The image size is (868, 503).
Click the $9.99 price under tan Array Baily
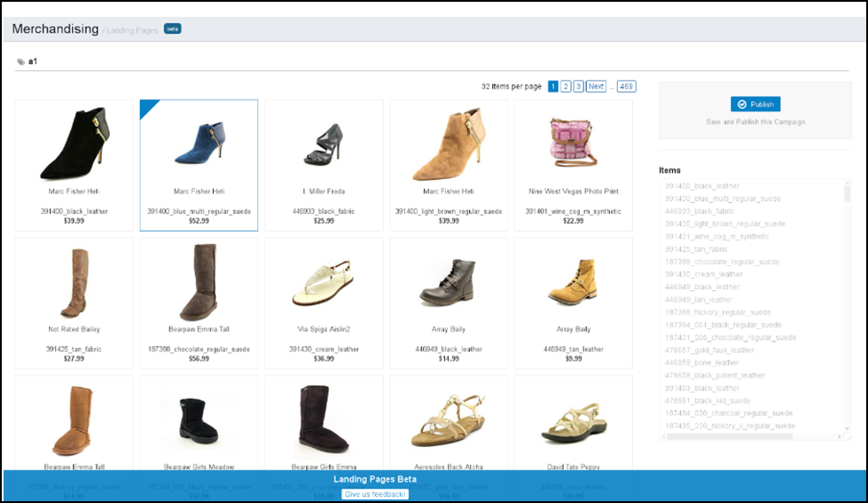574,359
